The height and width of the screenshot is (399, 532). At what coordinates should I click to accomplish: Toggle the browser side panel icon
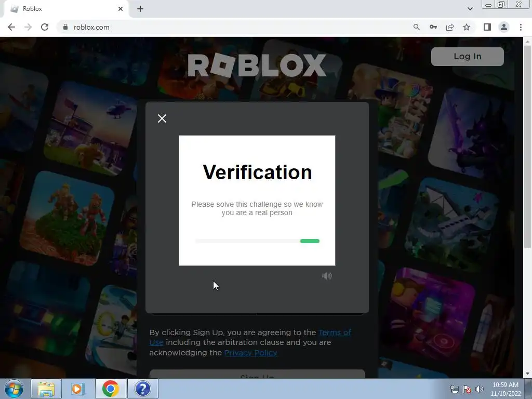[x=487, y=27]
